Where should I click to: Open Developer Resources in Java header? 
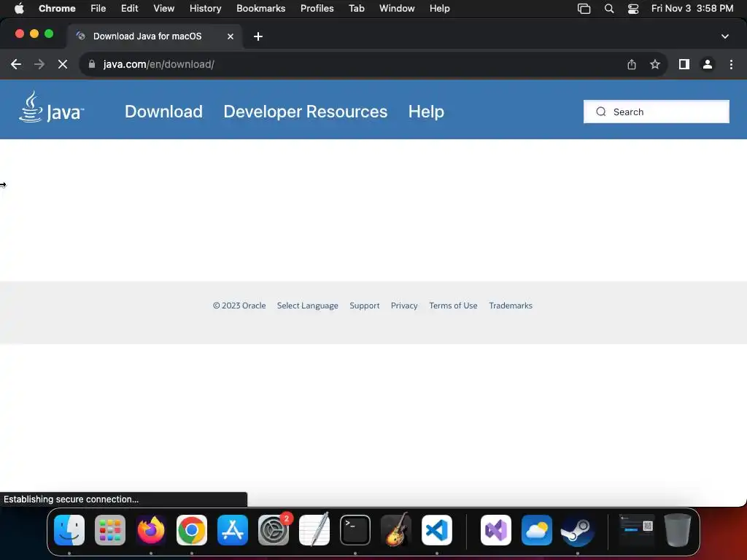(306, 112)
